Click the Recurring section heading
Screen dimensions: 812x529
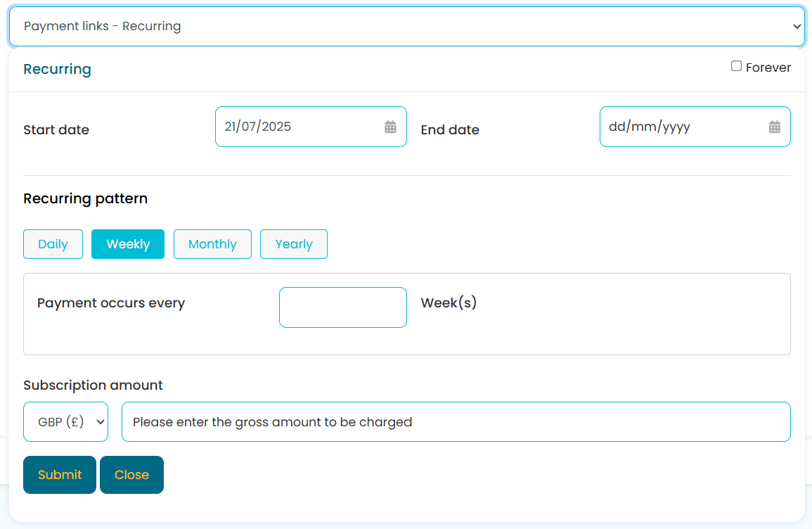pyautogui.click(x=57, y=69)
